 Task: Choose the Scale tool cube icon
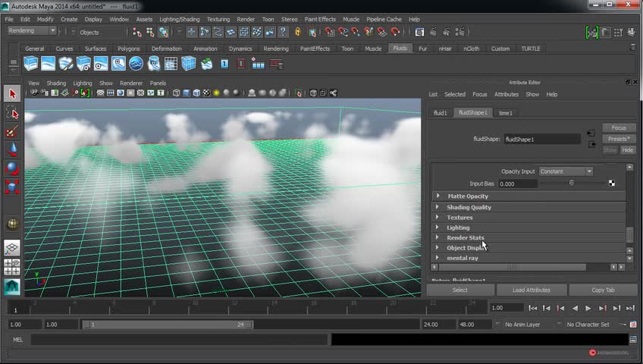12,187
